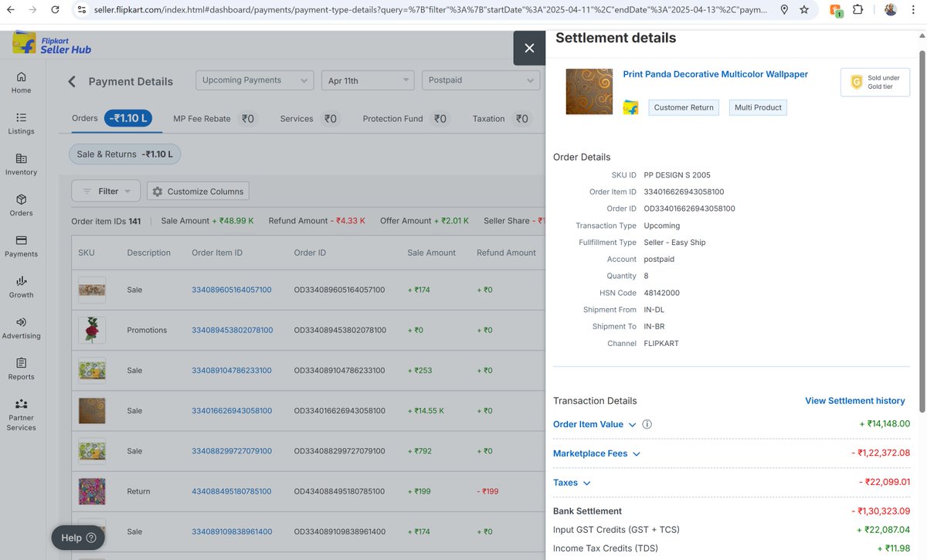927x560 pixels.
Task: Click the Sale Amount column header
Action: point(432,253)
